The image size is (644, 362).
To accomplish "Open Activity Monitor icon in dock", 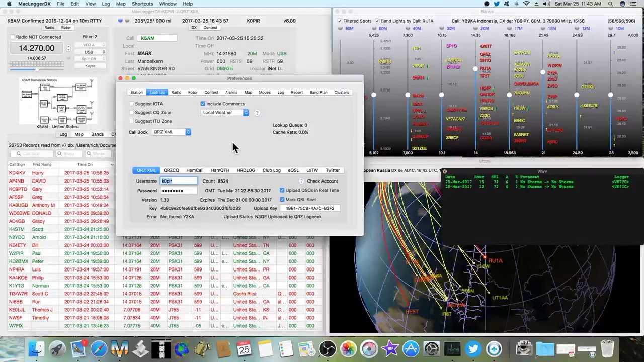I will tap(452, 348).
